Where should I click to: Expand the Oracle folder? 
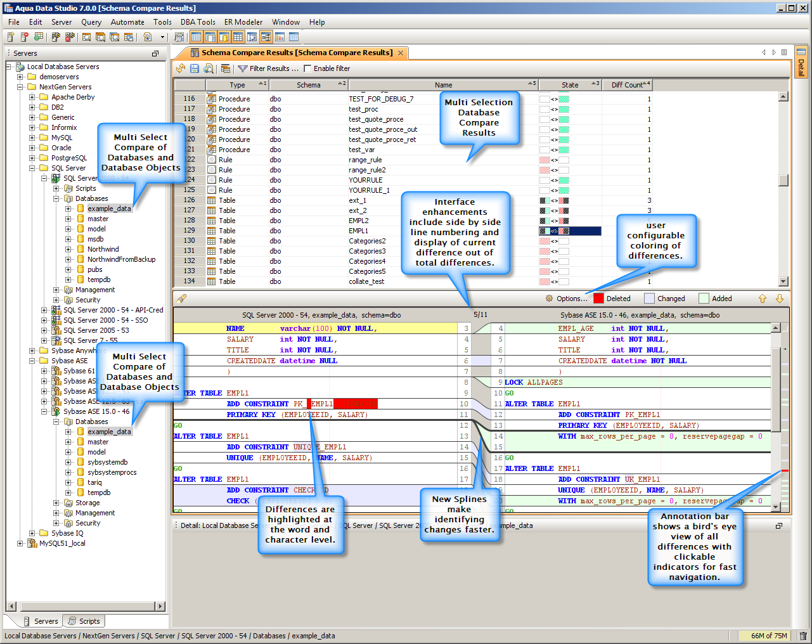[32, 148]
